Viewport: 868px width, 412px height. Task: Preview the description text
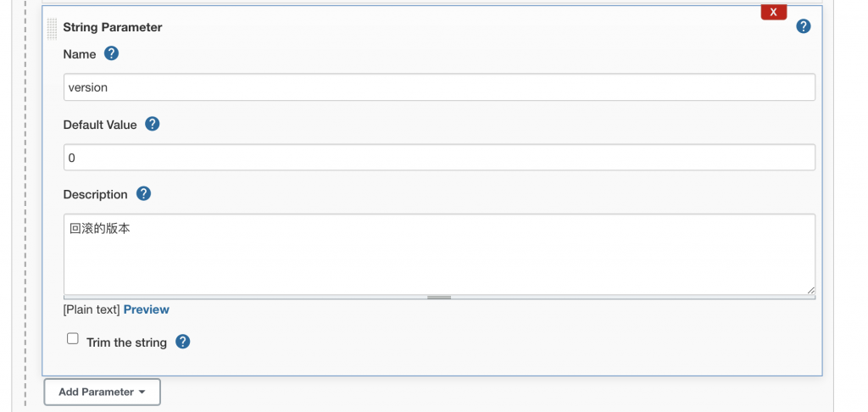point(146,309)
